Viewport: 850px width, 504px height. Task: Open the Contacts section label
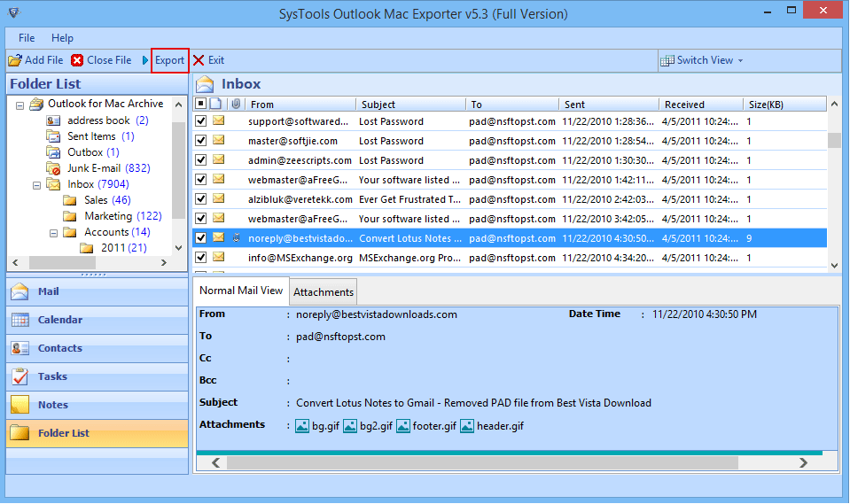click(x=60, y=348)
